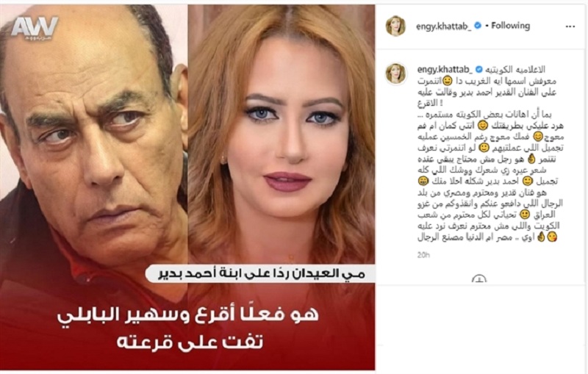Click the OK-hand emoji in the last caption line
Viewport: 588px width, 374px height.
tap(541, 237)
